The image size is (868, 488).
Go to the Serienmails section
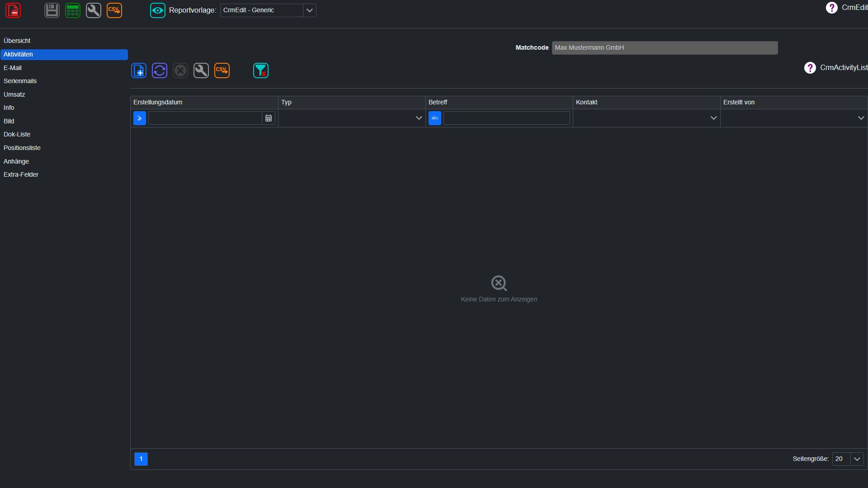64,81
